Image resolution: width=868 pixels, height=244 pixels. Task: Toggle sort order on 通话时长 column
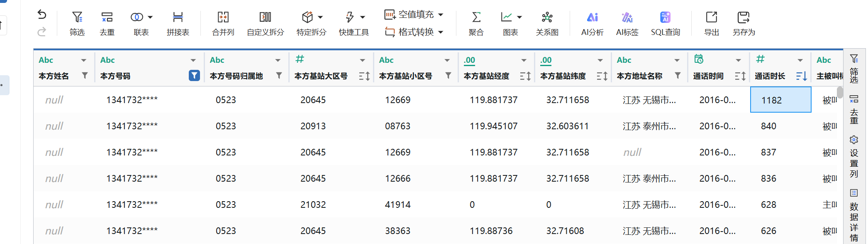coord(801,76)
